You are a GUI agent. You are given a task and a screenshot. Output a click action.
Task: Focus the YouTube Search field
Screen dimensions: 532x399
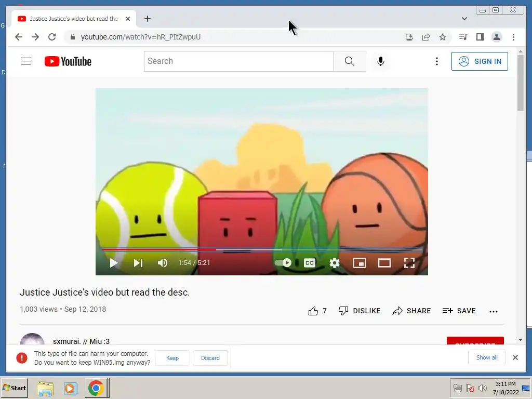[x=238, y=61]
